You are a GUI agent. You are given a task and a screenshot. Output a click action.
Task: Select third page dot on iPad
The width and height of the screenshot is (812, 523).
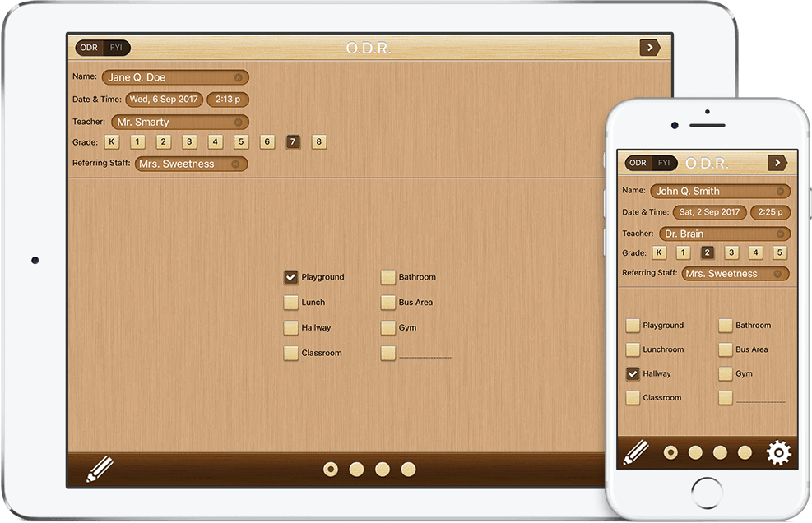click(x=383, y=470)
